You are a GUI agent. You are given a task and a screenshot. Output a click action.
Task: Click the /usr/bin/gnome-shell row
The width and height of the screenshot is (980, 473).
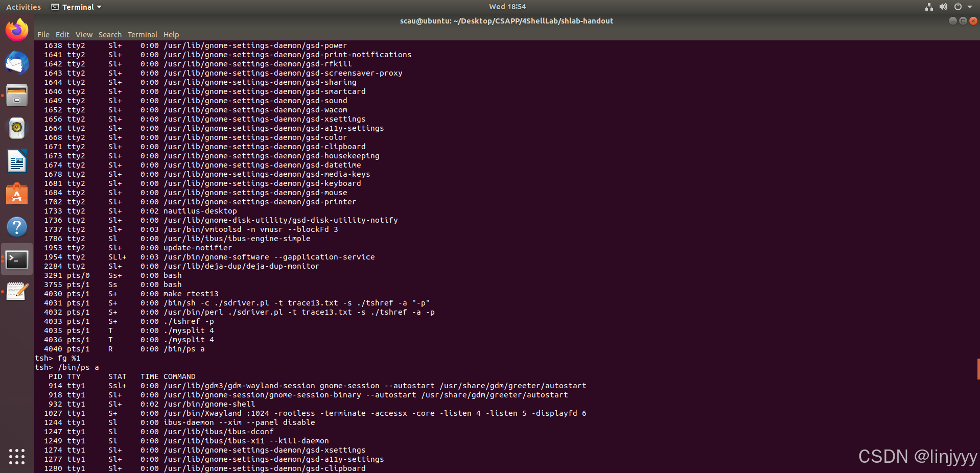point(152,404)
